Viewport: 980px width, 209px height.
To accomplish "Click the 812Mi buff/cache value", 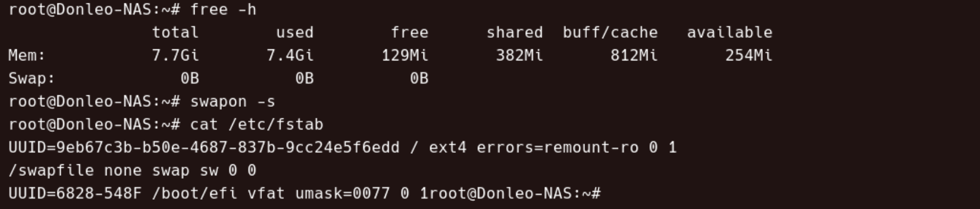I will tap(634, 56).
